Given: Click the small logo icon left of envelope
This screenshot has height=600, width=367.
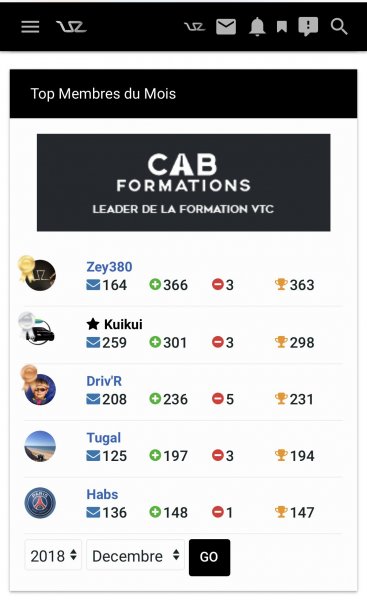Looking at the screenshot, I should coord(194,27).
